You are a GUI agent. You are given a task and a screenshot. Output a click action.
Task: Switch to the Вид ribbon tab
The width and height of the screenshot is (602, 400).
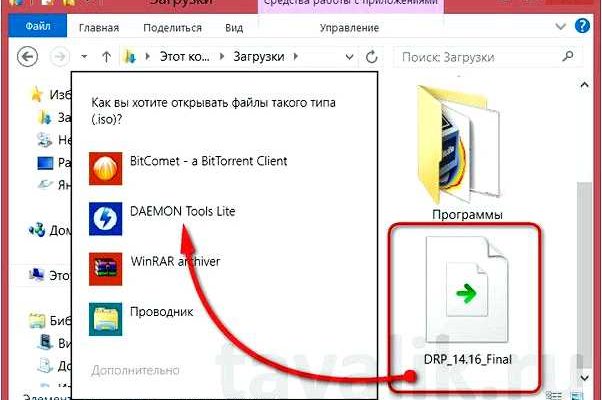point(234,28)
